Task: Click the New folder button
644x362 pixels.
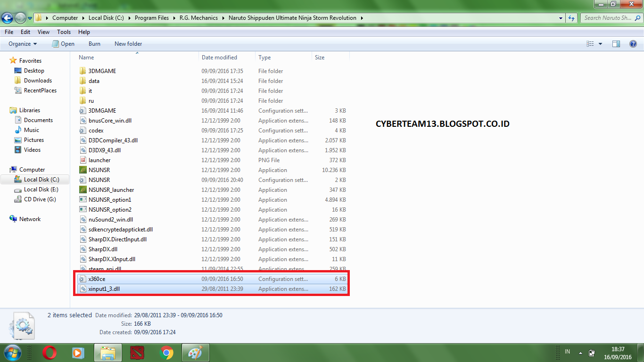Action: [128, 44]
